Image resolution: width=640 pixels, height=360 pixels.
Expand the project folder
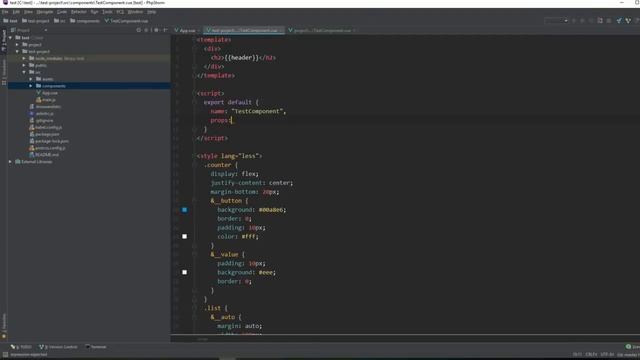coord(17,44)
